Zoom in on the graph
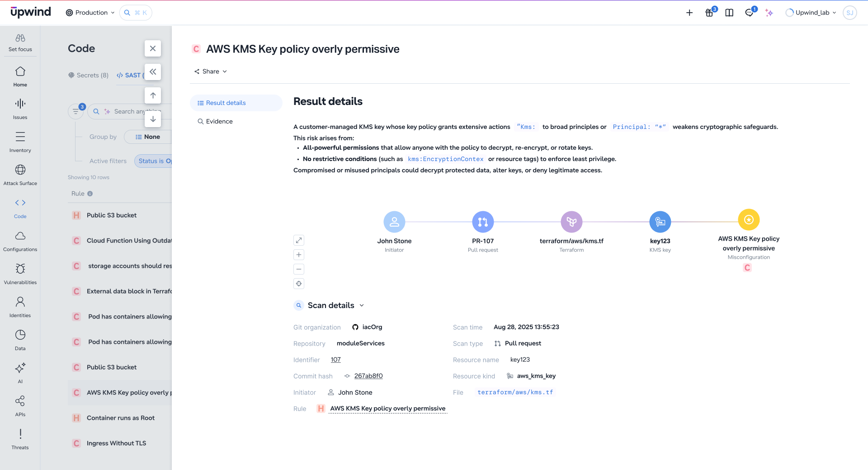Image resolution: width=868 pixels, height=470 pixels. pos(299,255)
